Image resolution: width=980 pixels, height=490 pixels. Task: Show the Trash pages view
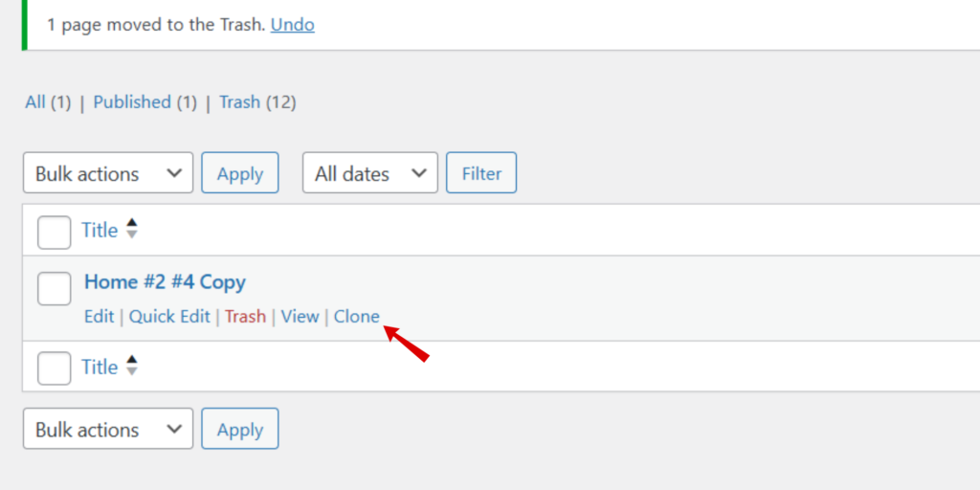pyautogui.click(x=239, y=101)
